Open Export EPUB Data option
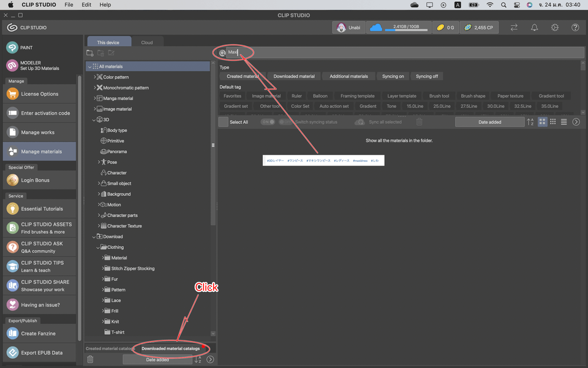Image resolution: width=588 pixels, height=368 pixels. coord(39,353)
